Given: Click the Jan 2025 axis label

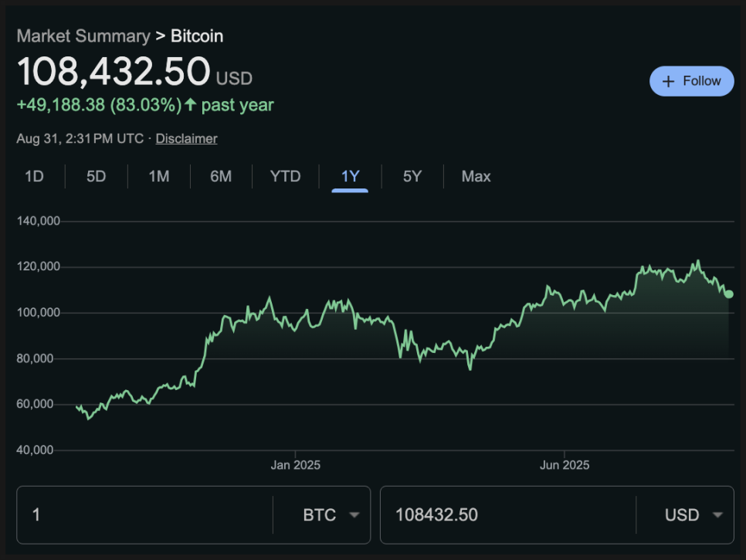Looking at the screenshot, I should [296, 465].
